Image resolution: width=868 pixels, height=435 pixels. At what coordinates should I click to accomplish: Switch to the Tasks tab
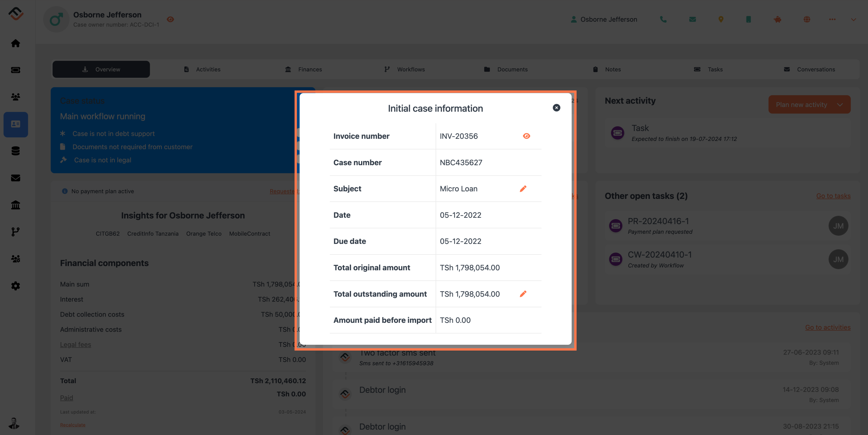(x=708, y=69)
